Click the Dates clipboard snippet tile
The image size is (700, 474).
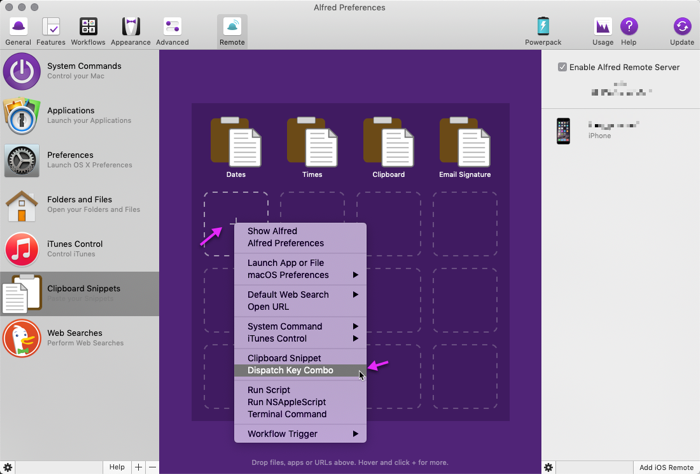(x=236, y=147)
